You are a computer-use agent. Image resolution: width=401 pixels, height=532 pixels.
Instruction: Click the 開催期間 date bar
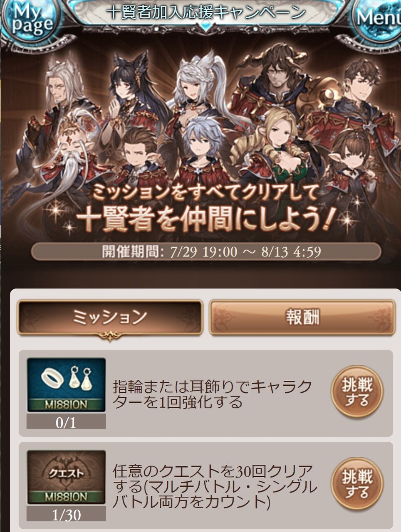click(206, 252)
